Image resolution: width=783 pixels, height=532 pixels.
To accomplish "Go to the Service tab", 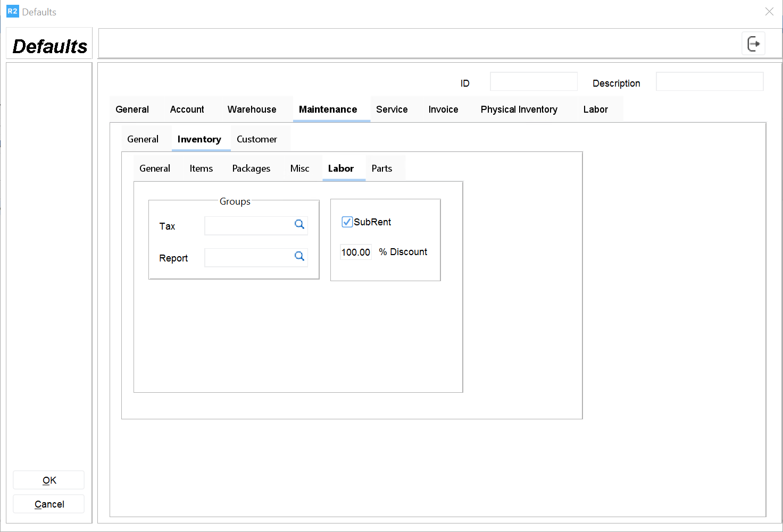I will pos(391,109).
